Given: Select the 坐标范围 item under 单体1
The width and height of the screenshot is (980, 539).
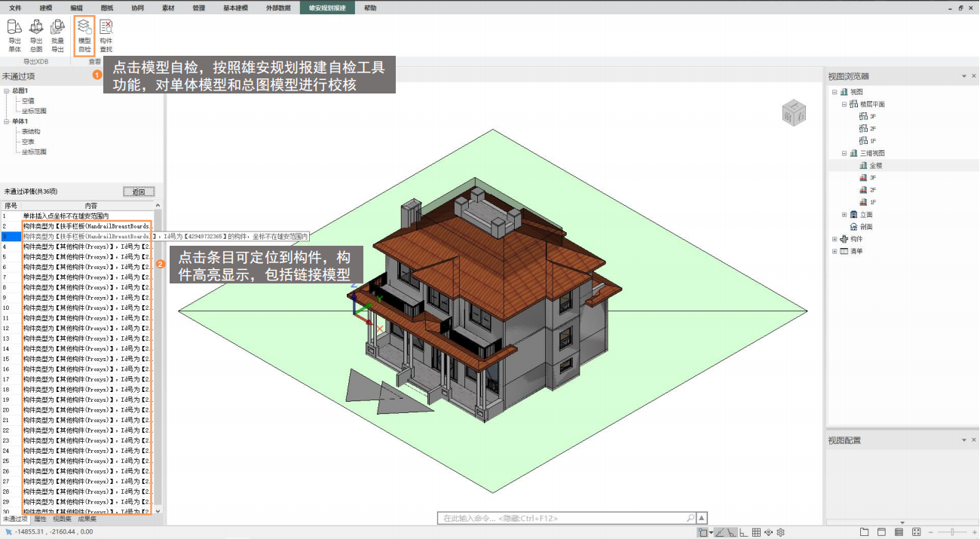Looking at the screenshot, I should pos(34,152).
